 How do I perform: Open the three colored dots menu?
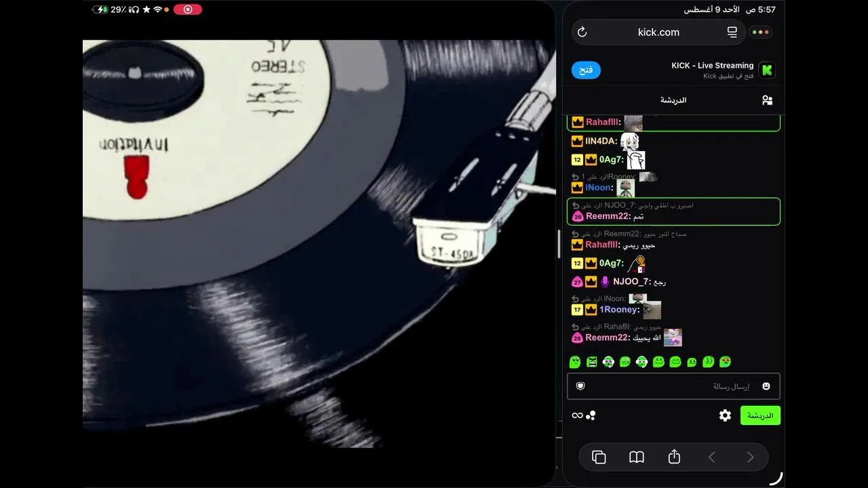pyautogui.click(x=762, y=32)
